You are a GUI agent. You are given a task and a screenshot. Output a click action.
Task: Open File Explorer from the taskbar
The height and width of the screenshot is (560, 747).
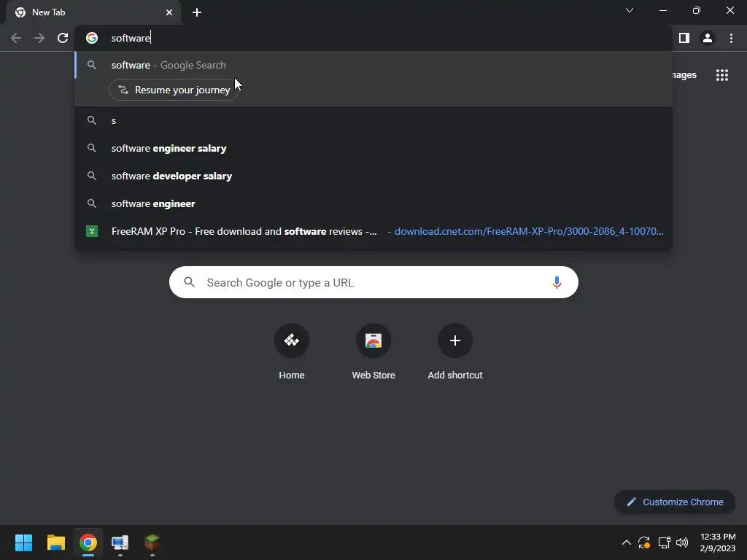pyautogui.click(x=55, y=542)
